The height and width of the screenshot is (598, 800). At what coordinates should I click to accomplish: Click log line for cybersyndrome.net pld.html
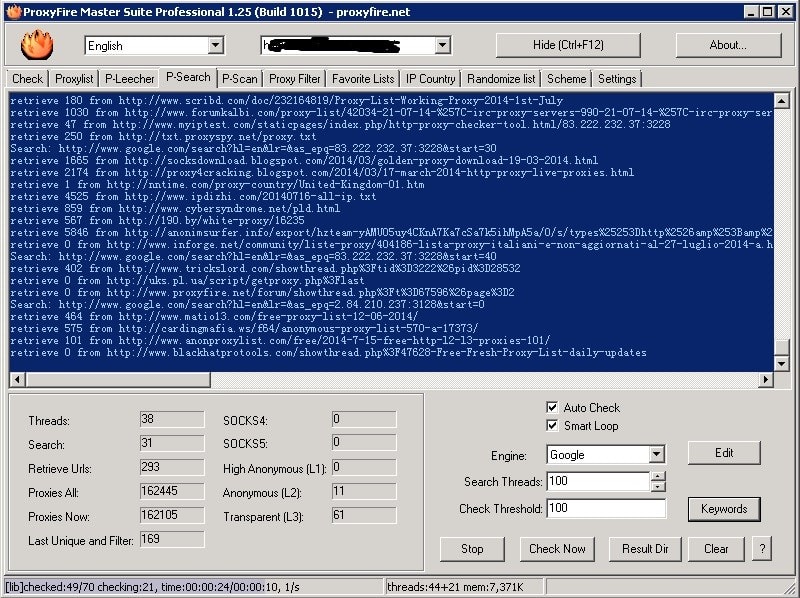tap(175, 208)
